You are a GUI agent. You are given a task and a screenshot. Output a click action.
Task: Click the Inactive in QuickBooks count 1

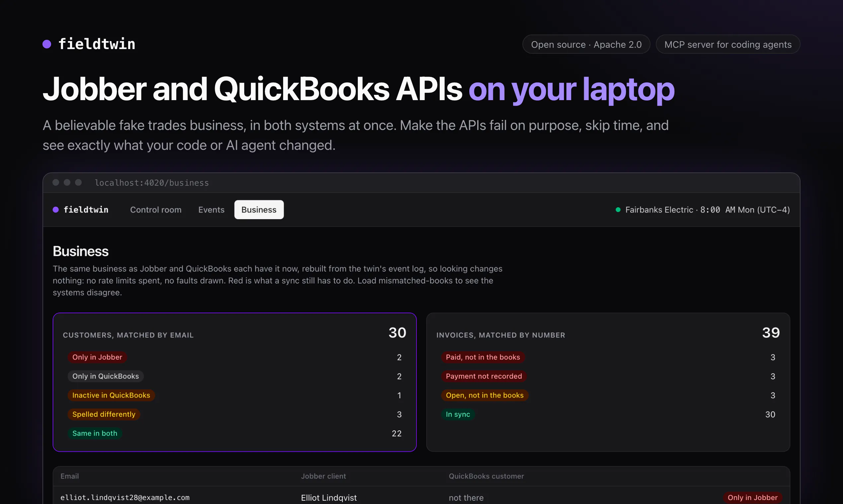399,395
